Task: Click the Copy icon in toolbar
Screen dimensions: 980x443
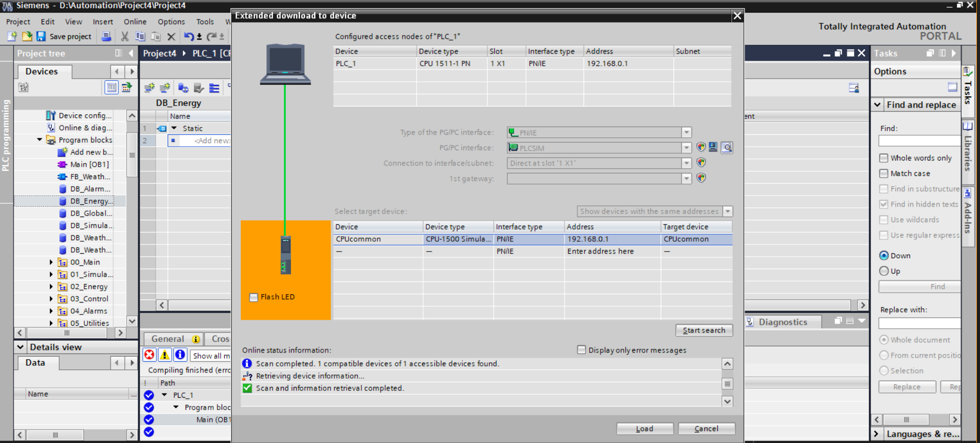Action: coord(140,36)
